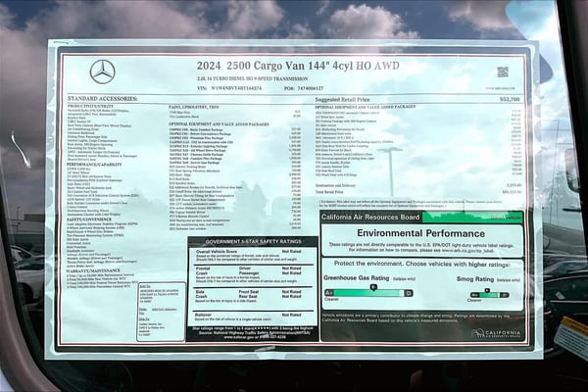Click the Optional Equipment heading under Suggested Retail Price

pyautogui.click(x=365, y=107)
